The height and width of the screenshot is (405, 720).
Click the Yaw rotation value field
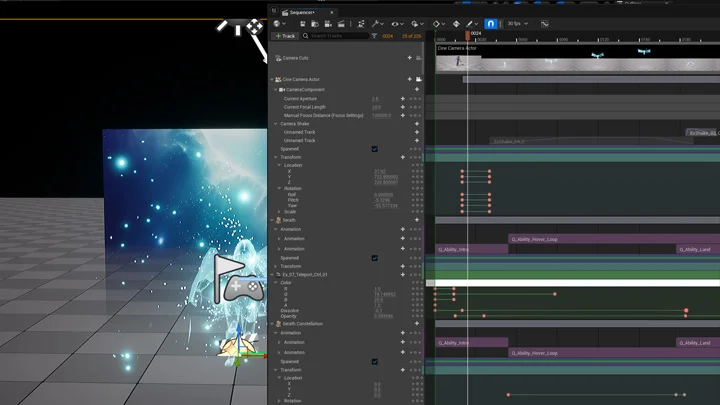(386, 206)
